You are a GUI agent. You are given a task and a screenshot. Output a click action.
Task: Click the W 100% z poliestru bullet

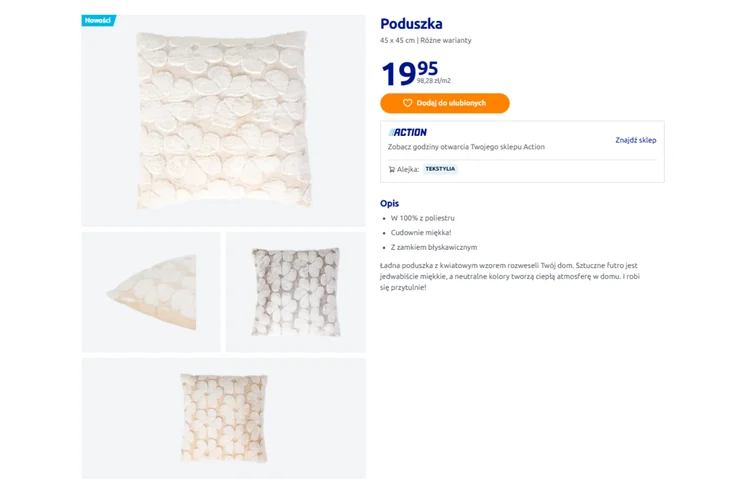click(422, 217)
